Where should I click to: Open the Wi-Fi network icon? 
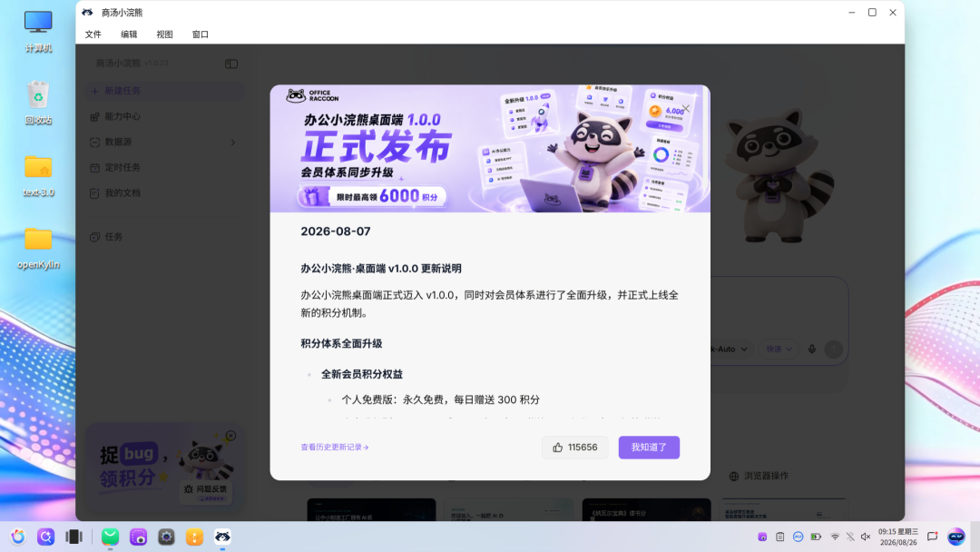pyautogui.click(x=835, y=537)
